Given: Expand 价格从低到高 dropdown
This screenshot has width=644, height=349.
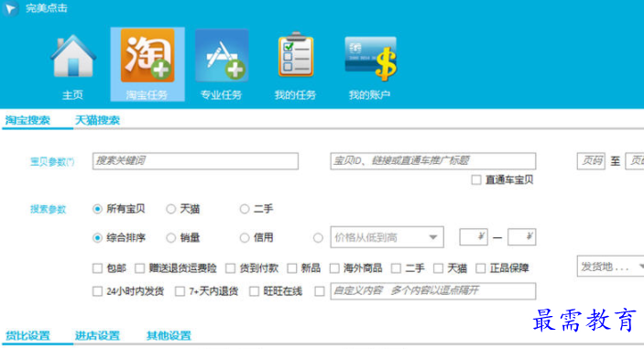Looking at the screenshot, I should pos(387,237).
